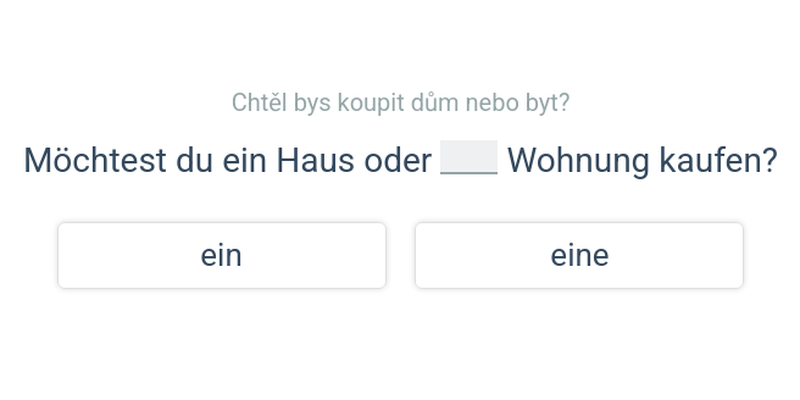The height and width of the screenshot is (400, 800).
Task: Click the Czech word "bys"
Action: click(x=312, y=102)
